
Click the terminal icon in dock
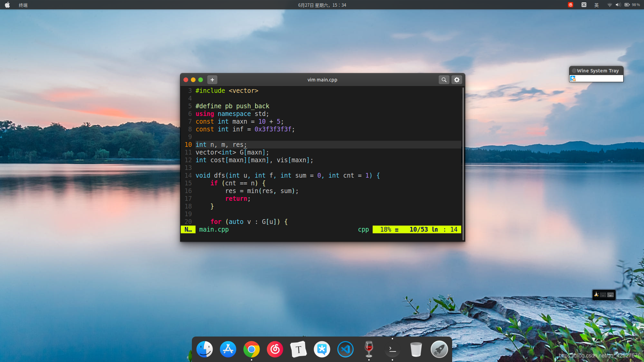click(x=392, y=349)
